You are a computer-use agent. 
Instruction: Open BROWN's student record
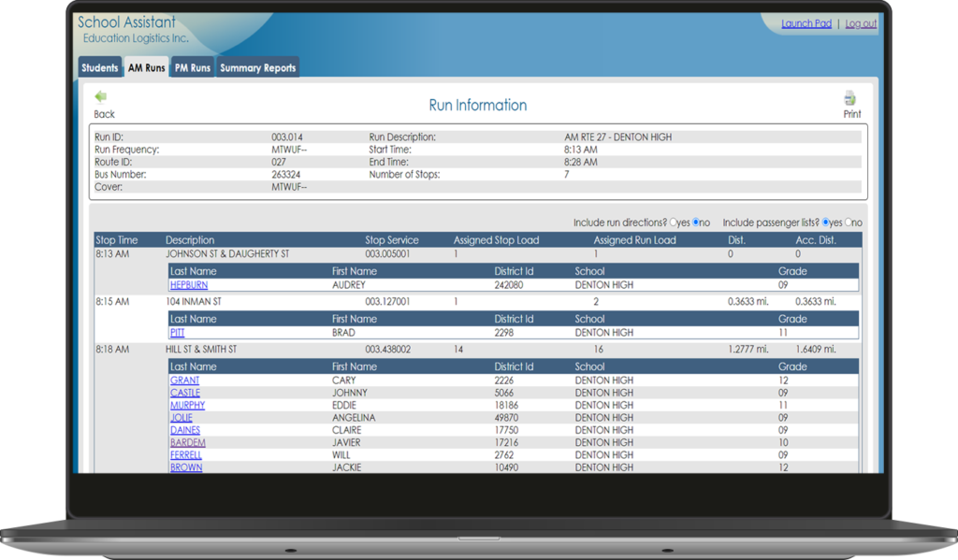click(185, 467)
